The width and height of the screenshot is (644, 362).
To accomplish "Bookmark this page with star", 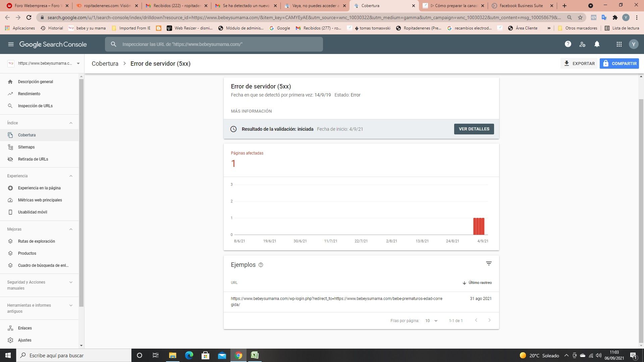I will pyautogui.click(x=580, y=17).
